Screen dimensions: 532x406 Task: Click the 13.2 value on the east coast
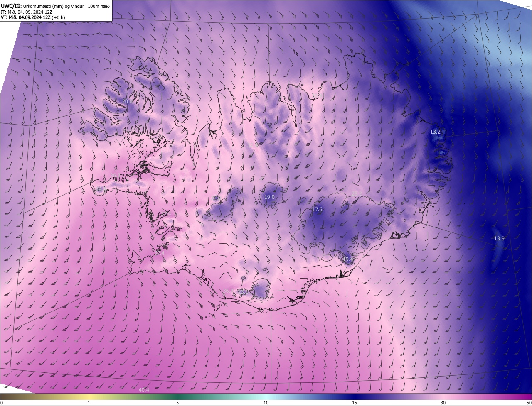435,132
